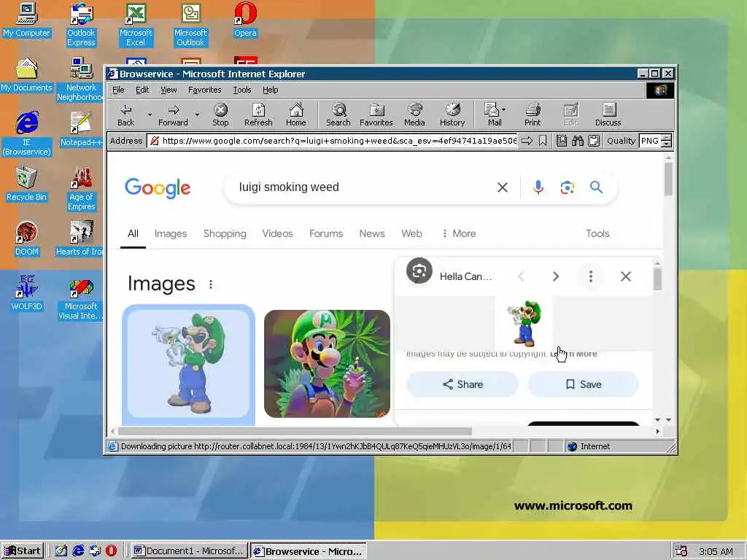Click the magnifier search button

point(596,187)
